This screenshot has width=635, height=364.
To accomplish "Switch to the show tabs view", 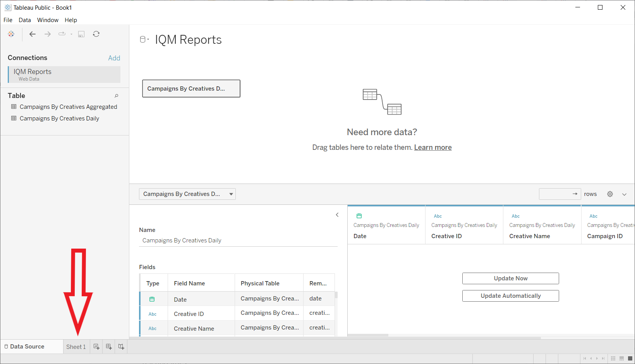I will (x=630, y=358).
